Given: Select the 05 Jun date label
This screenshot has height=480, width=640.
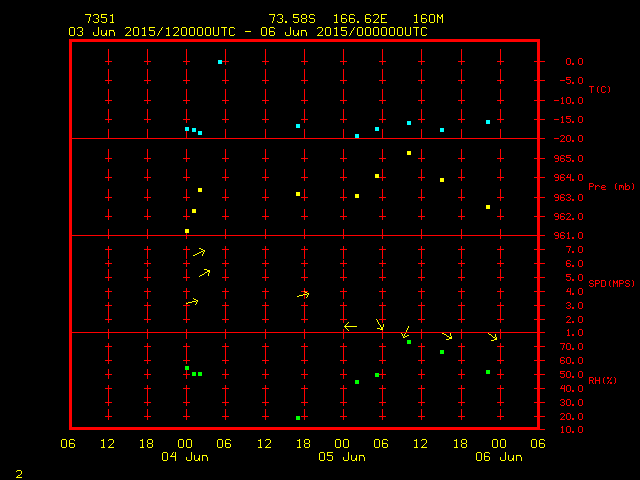Looking at the screenshot, I should pos(342,457).
